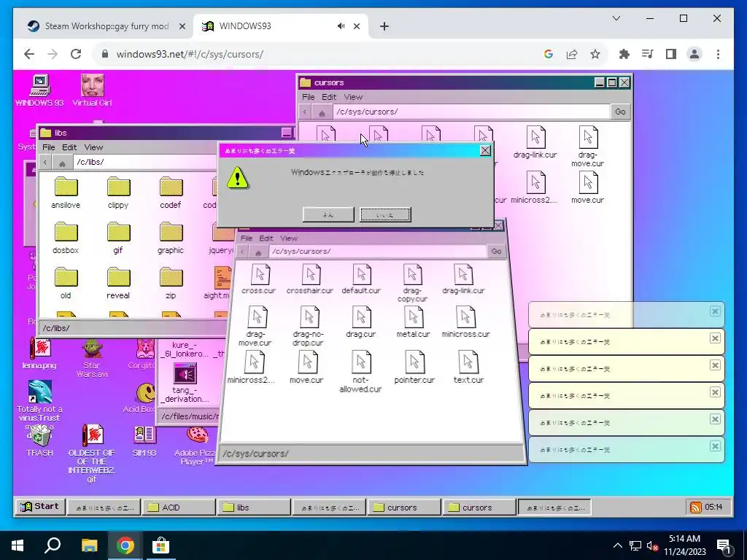Open File Explorer from Windows taskbar

[89, 545]
